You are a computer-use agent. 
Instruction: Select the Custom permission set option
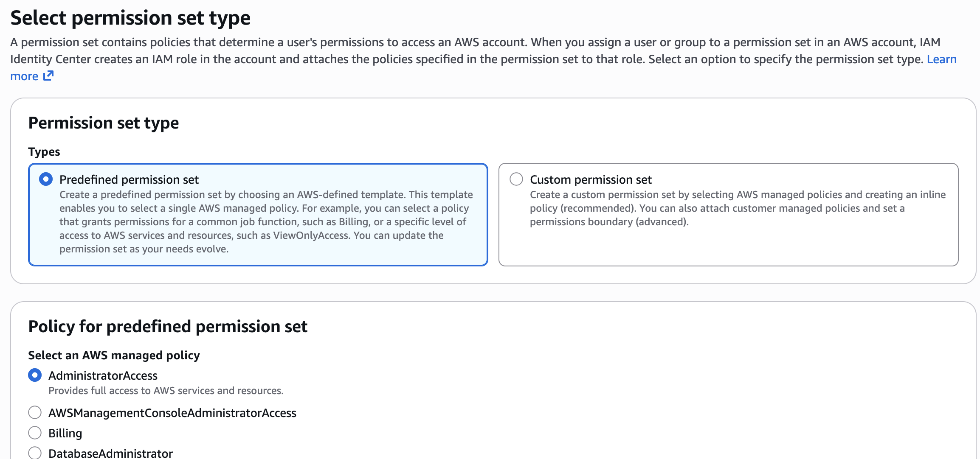pyautogui.click(x=516, y=179)
